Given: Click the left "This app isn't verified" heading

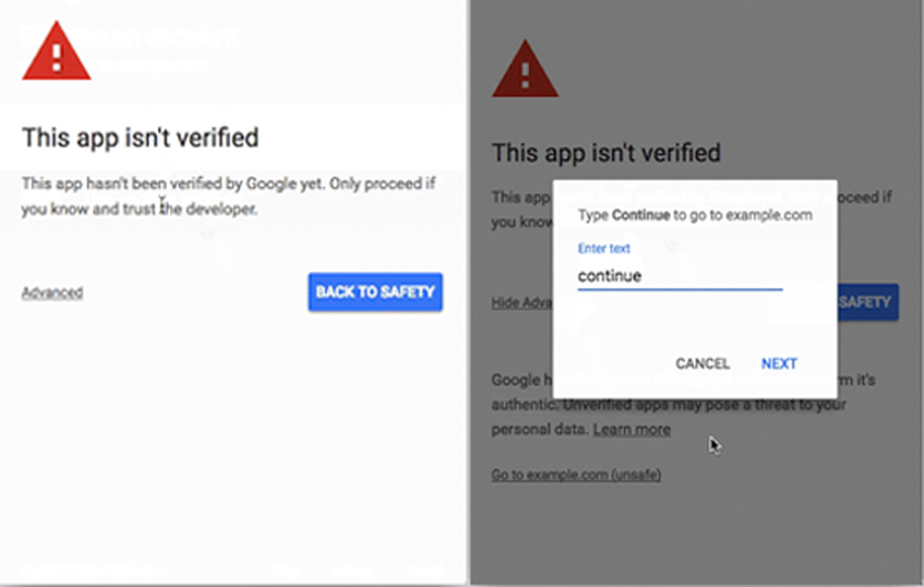Looking at the screenshot, I should (x=140, y=138).
